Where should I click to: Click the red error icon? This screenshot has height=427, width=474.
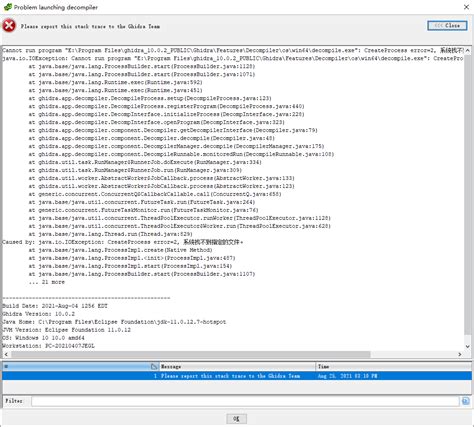9,26
